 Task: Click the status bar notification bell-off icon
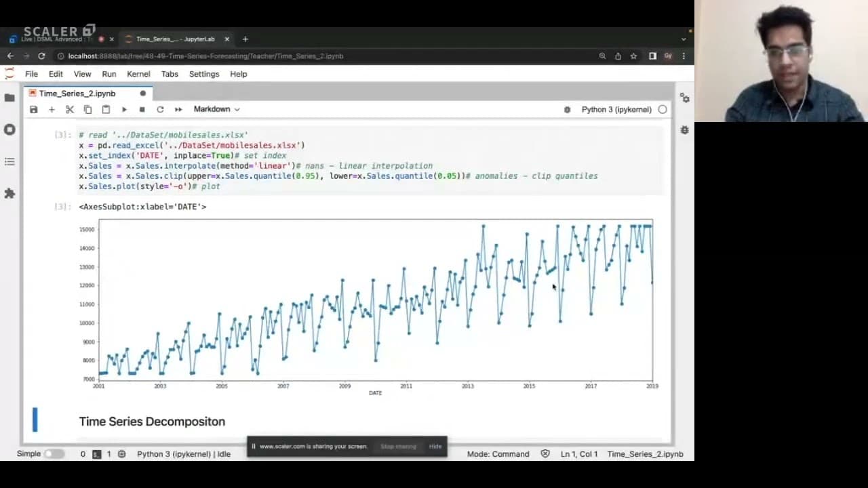pos(545,454)
